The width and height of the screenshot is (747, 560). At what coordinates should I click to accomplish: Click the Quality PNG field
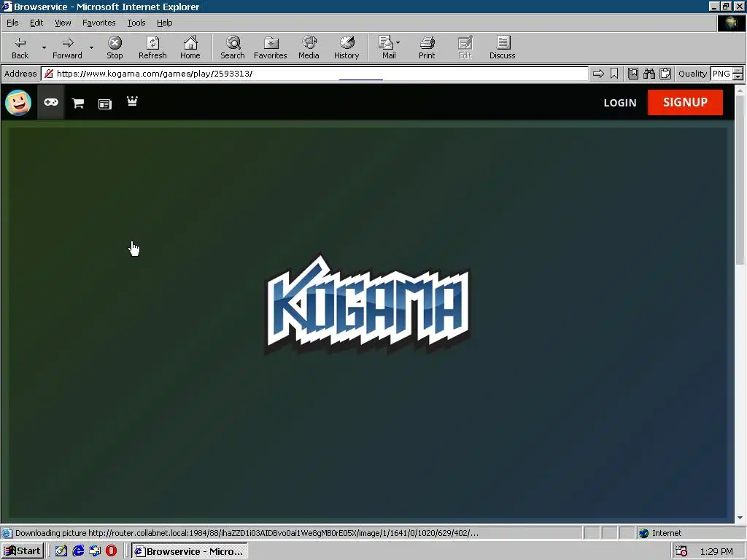point(721,74)
